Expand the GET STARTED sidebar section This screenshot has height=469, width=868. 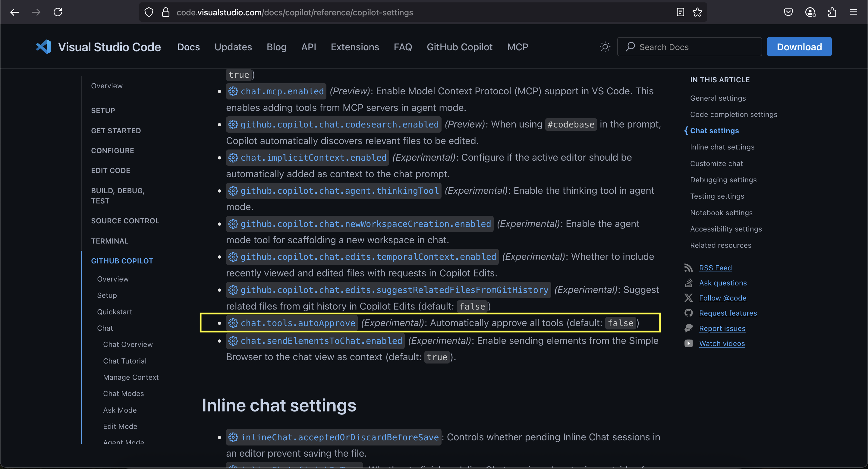pyautogui.click(x=115, y=131)
